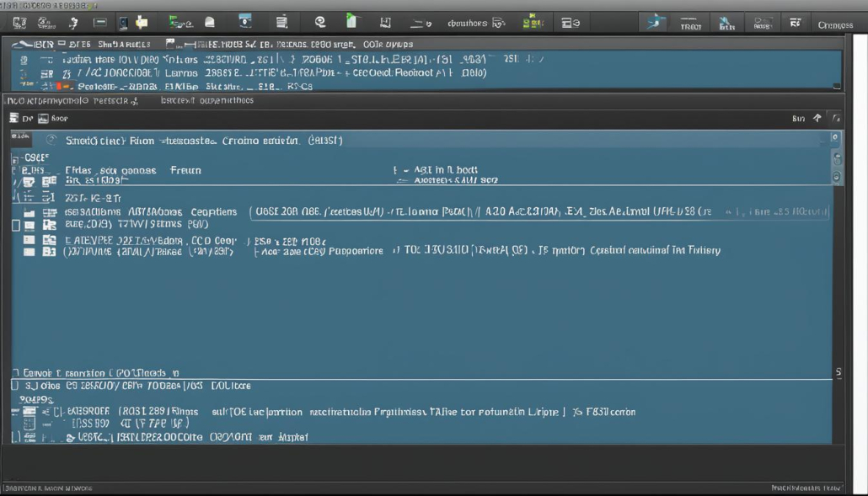Click the yellow icon in the top toolbar
Viewport: 868px width, 496px height.
click(x=142, y=22)
